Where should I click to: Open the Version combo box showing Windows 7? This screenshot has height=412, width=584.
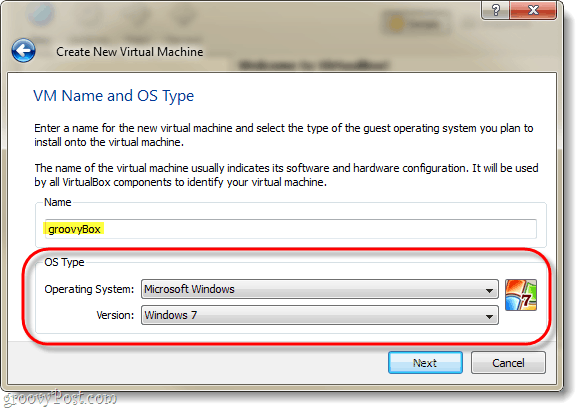click(320, 316)
